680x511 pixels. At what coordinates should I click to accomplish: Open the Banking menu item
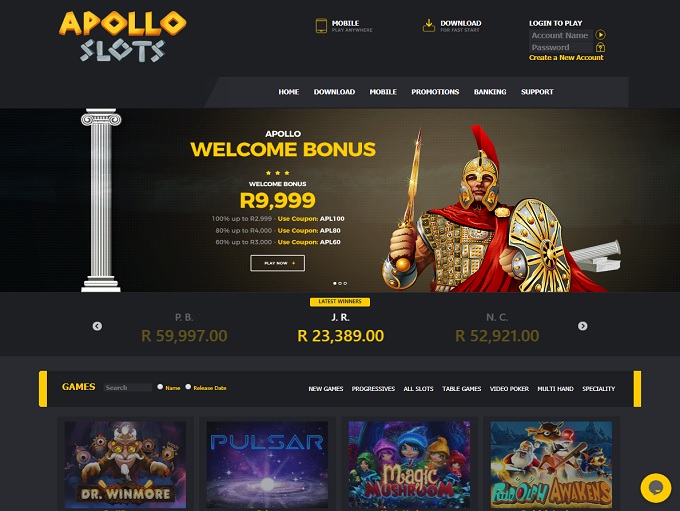(490, 92)
